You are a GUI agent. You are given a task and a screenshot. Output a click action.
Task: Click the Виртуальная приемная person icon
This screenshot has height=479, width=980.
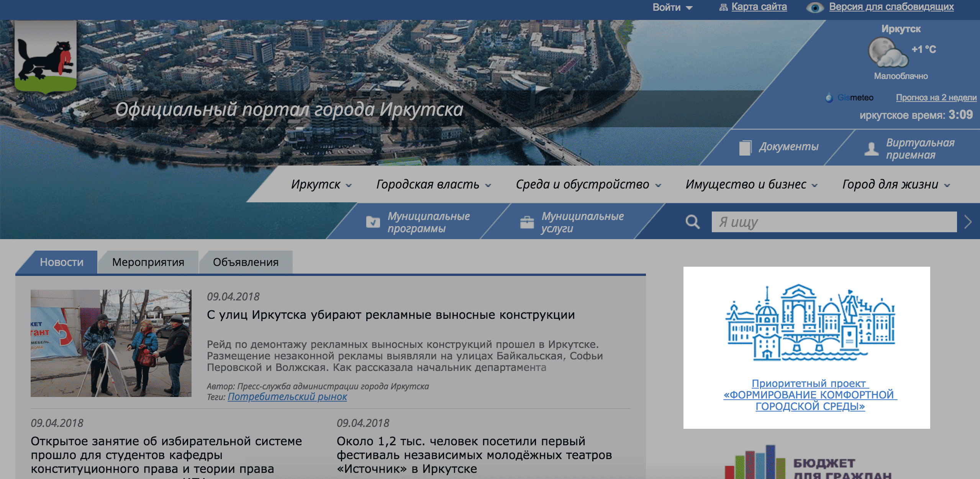pyautogui.click(x=871, y=149)
